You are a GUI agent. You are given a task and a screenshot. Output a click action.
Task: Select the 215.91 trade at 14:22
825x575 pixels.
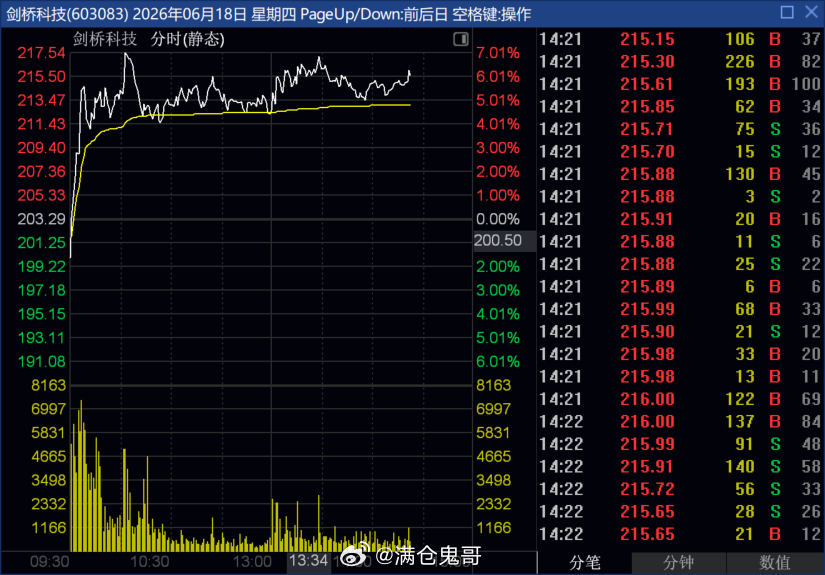tap(680, 467)
